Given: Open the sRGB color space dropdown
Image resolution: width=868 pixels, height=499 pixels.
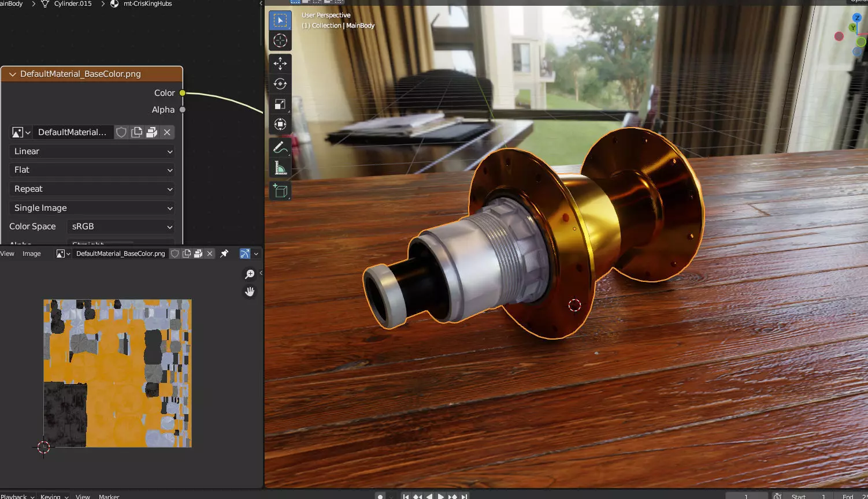Looking at the screenshot, I should (121, 226).
